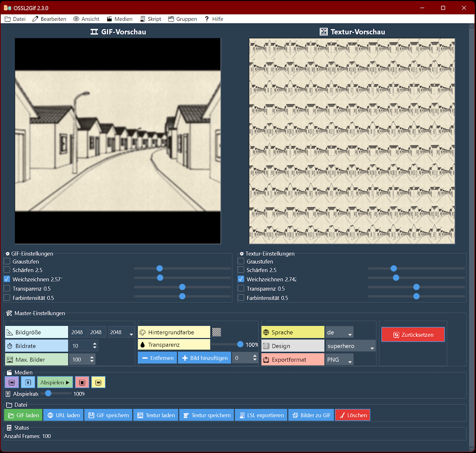Click URL laden globe button
Viewport: 476px width, 453px height.
click(64, 415)
